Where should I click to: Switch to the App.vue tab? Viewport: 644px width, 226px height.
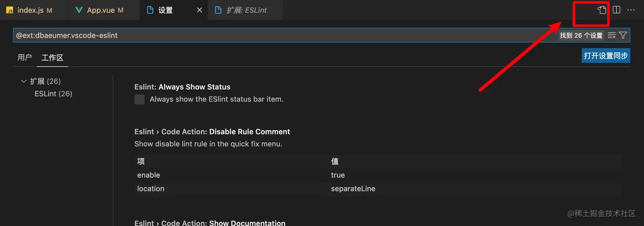[104, 10]
